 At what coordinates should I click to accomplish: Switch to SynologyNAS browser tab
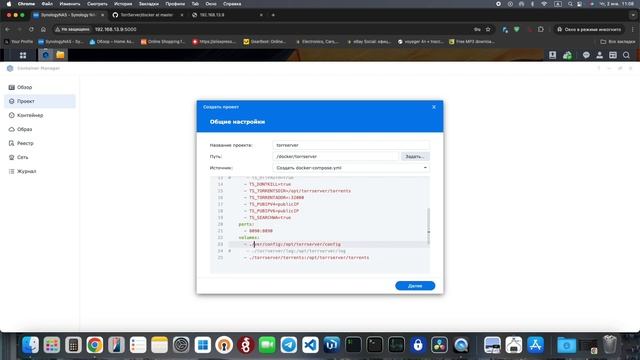(68, 15)
